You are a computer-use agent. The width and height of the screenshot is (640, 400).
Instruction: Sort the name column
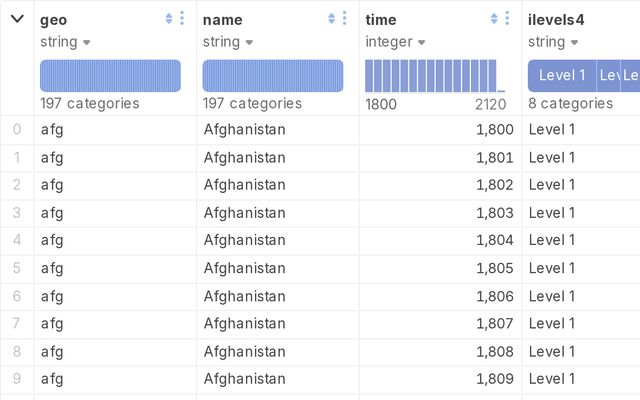click(x=332, y=18)
